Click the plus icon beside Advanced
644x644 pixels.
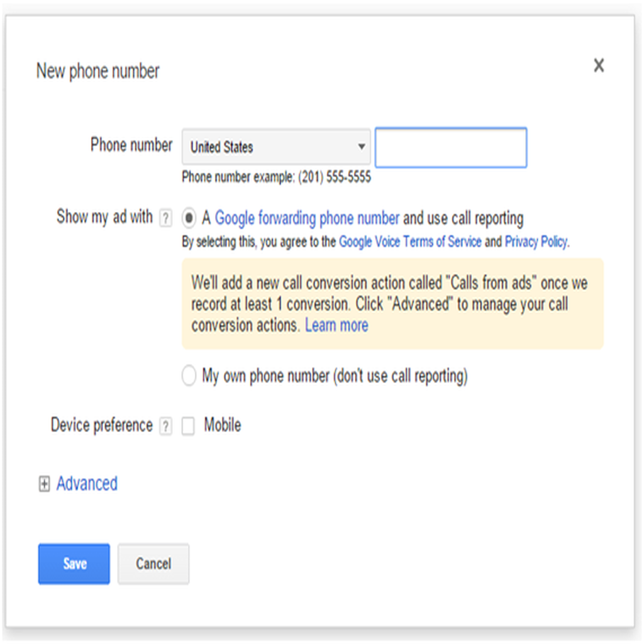(44, 484)
